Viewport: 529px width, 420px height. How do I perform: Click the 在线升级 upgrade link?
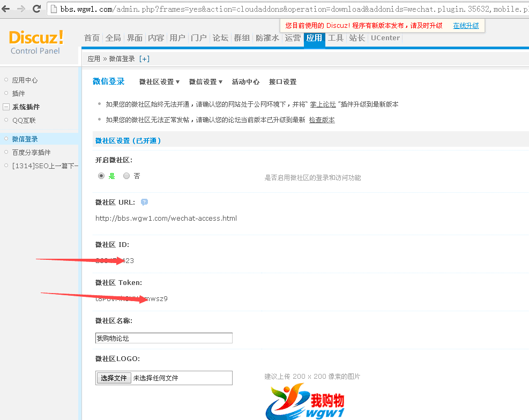click(466, 26)
